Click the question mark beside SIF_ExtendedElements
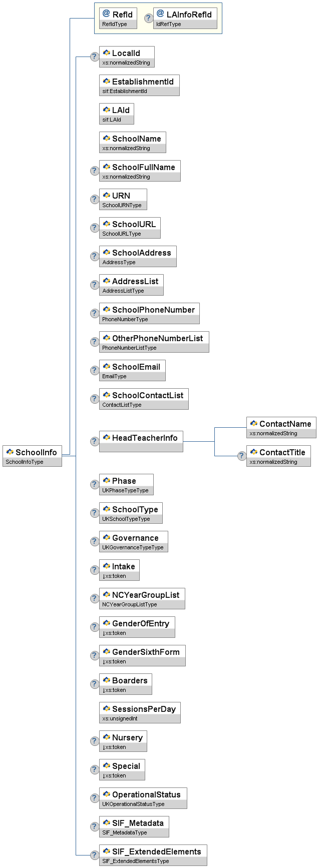The image size is (331, 868). [x=94, y=855]
